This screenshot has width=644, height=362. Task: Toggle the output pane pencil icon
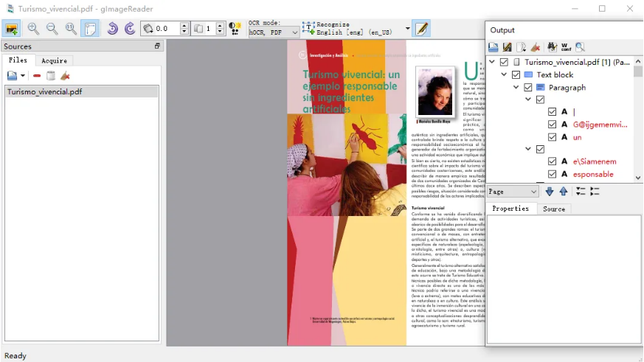coord(421,29)
